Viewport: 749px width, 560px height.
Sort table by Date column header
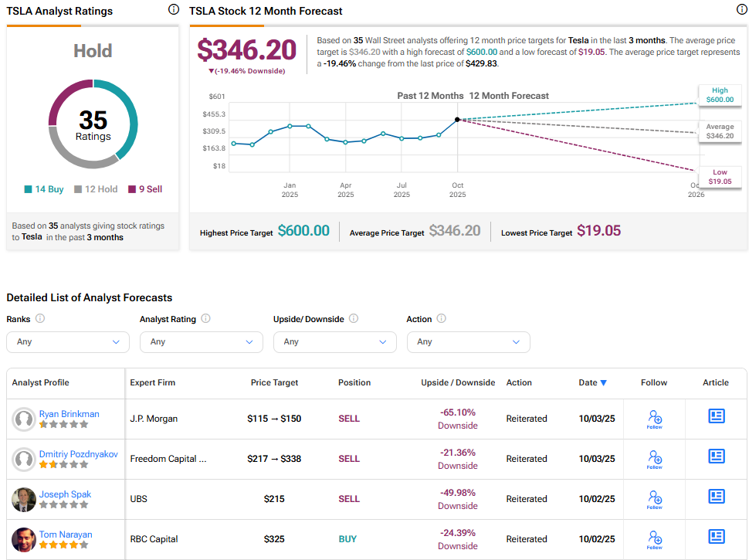(592, 382)
